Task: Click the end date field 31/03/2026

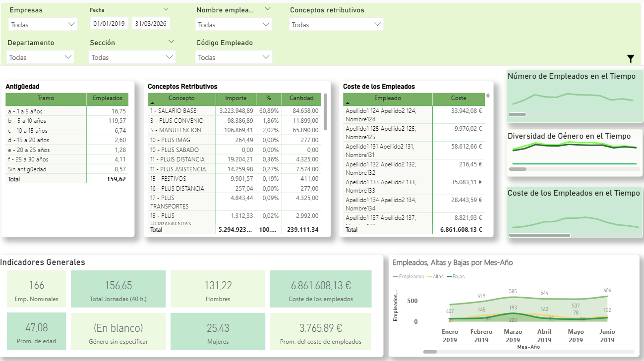Action: [x=151, y=24]
